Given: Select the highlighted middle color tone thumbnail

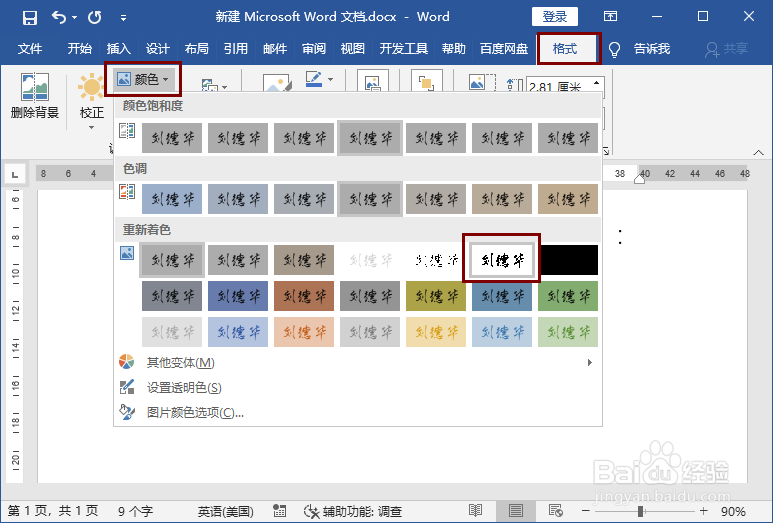Looking at the screenshot, I should pyautogui.click(x=370, y=199).
